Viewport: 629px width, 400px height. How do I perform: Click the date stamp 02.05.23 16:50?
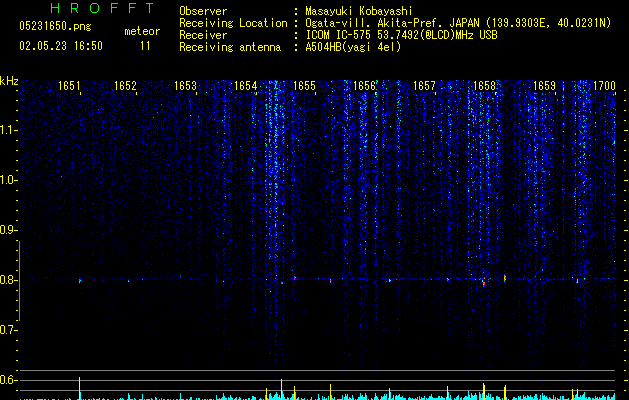coord(61,46)
